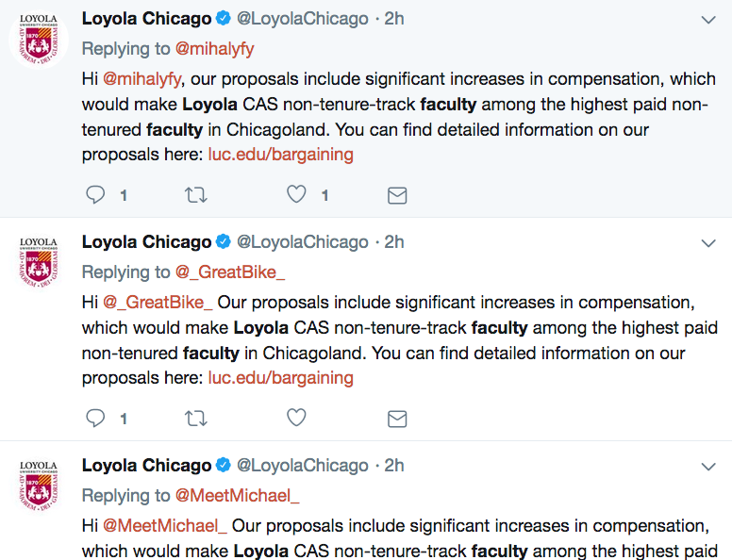Open the Loyola Chicago account name on the third tweet

point(146,466)
